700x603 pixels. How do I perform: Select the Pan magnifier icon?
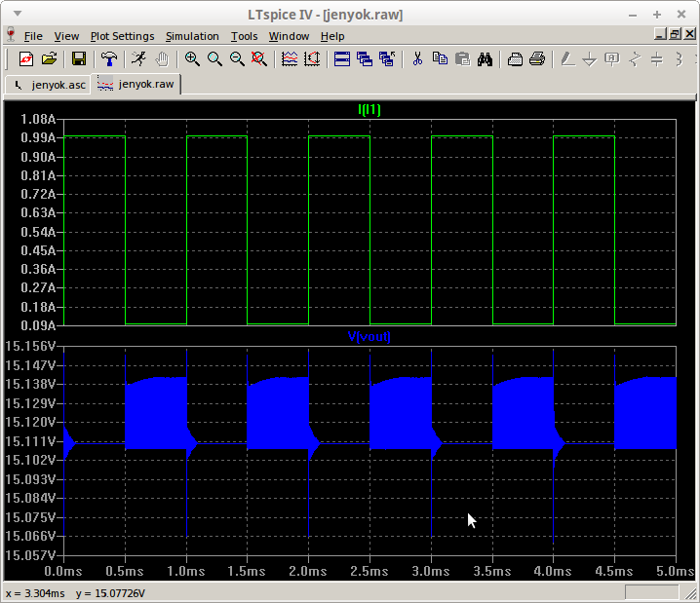point(214,58)
